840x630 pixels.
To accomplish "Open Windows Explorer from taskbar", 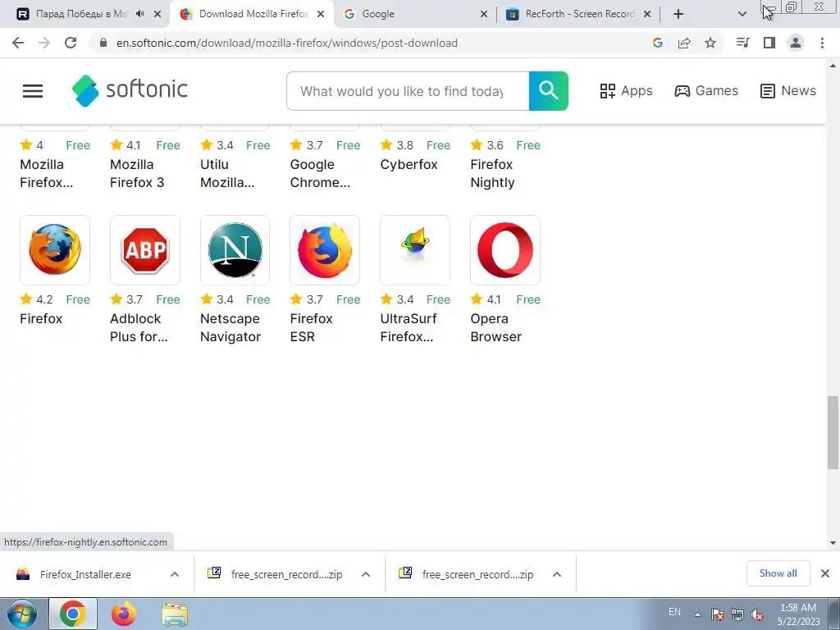I will tap(175, 614).
